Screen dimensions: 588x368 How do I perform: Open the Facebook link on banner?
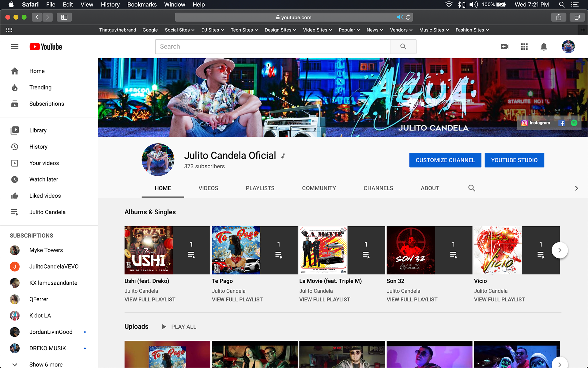tap(562, 123)
